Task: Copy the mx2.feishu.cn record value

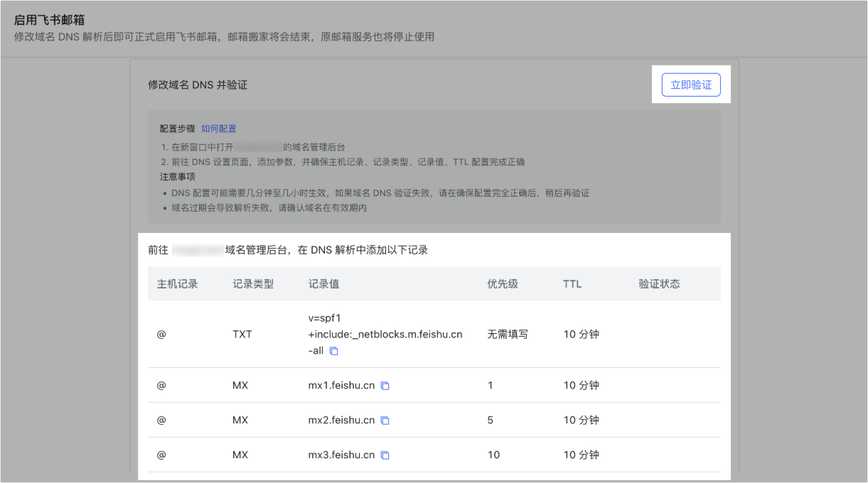Action: coord(385,420)
